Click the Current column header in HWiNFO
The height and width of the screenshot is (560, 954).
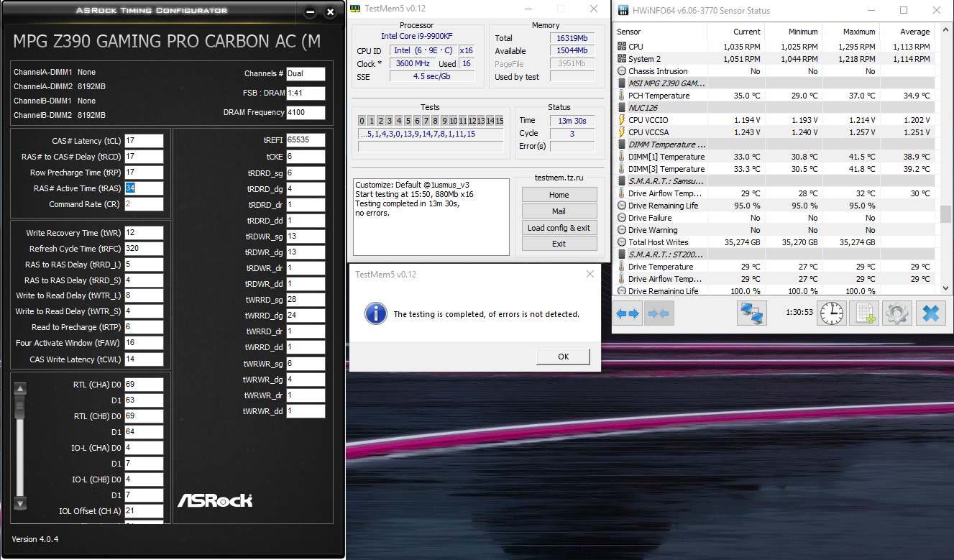(x=735, y=32)
